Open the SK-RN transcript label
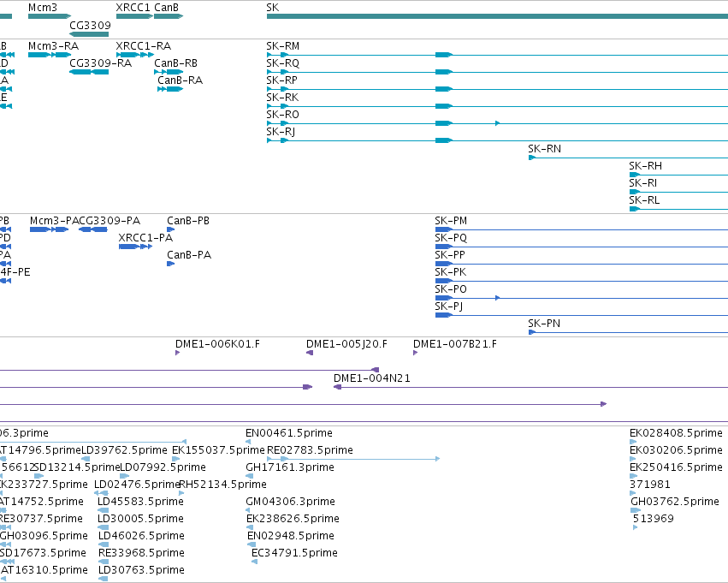 click(544, 149)
